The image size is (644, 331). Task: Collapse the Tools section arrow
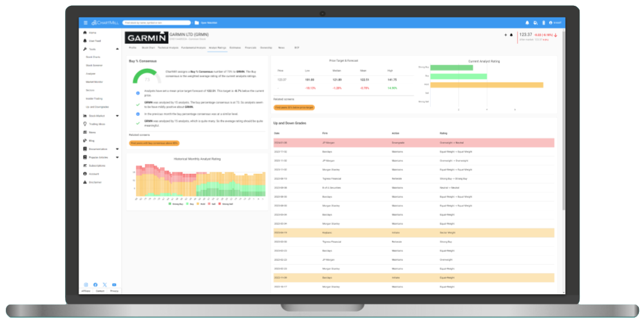click(117, 49)
